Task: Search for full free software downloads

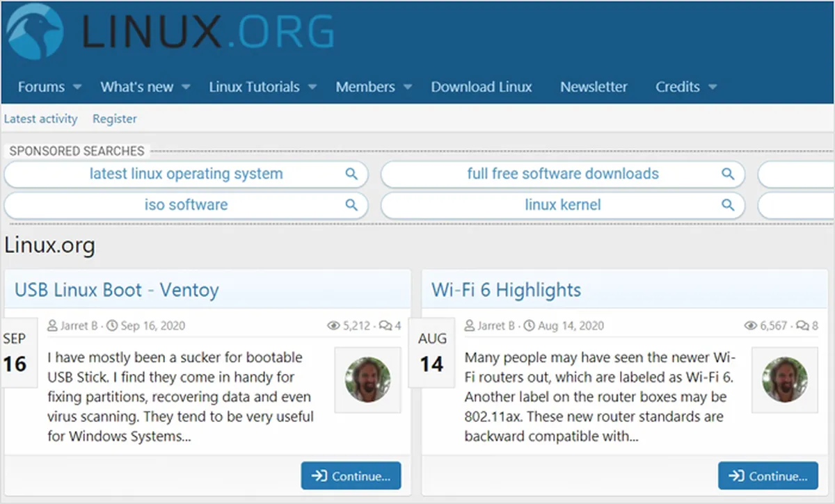Action: click(x=563, y=174)
